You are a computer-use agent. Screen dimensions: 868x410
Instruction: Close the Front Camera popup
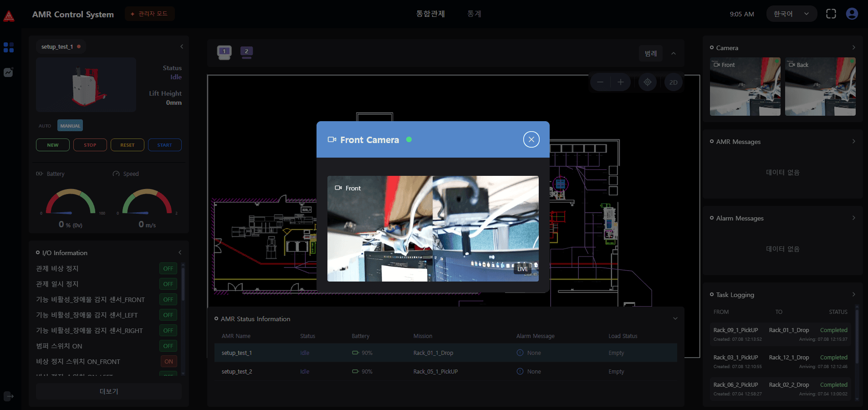(531, 139)
